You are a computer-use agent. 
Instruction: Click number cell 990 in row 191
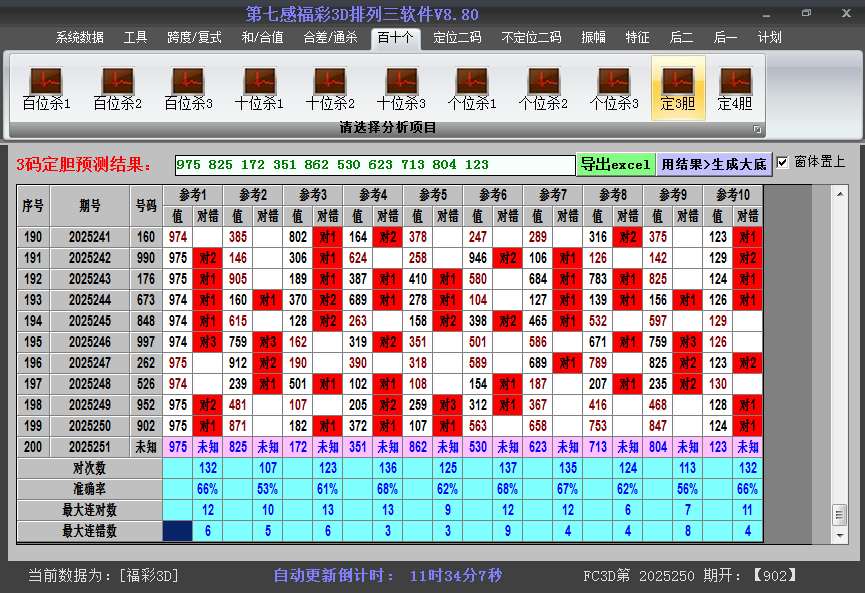pyautogui.click(x=146, y=258)
